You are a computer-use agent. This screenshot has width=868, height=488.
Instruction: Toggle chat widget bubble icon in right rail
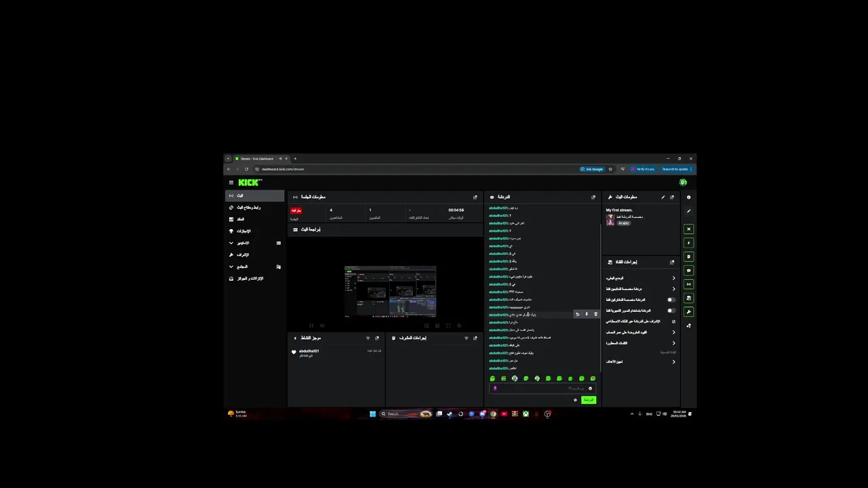coord(688,270)
